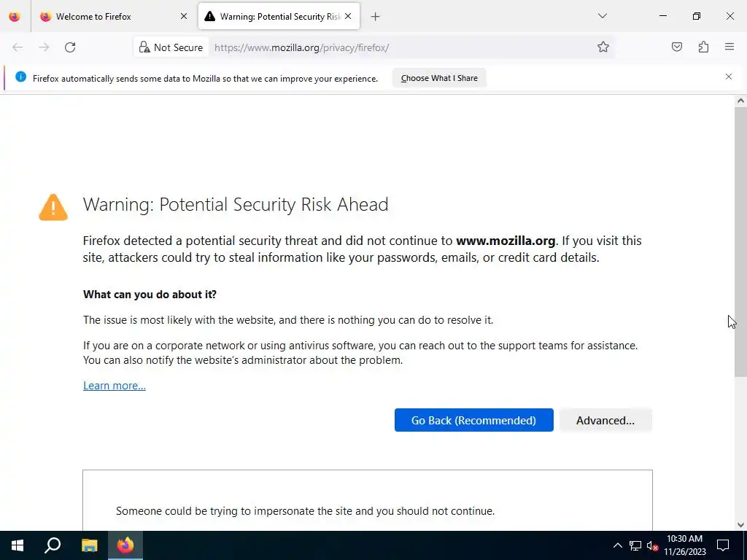Image resolution: width=747 pixels, height=560 pixels.
Task: Open a new tab with the plus icon
Action: tap(376, 17)
